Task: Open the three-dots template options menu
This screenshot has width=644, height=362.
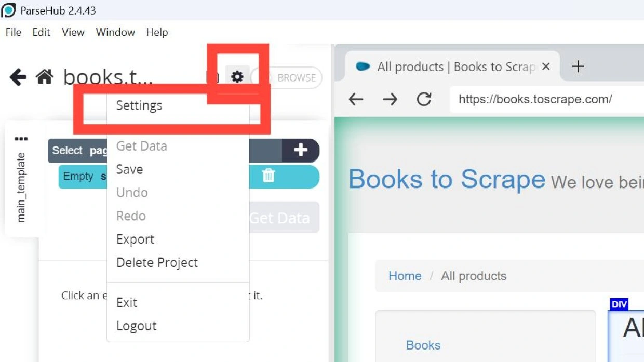Action: click(21, 139)
